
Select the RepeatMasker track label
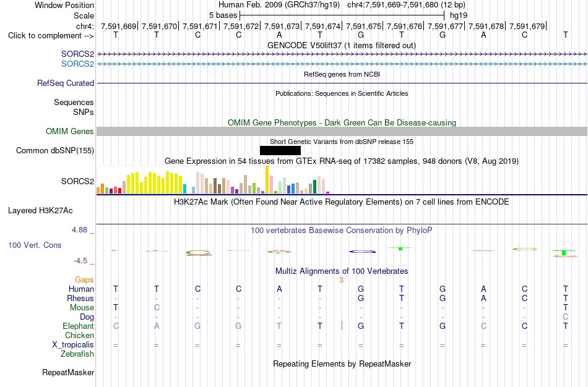(x=68, y=372)
